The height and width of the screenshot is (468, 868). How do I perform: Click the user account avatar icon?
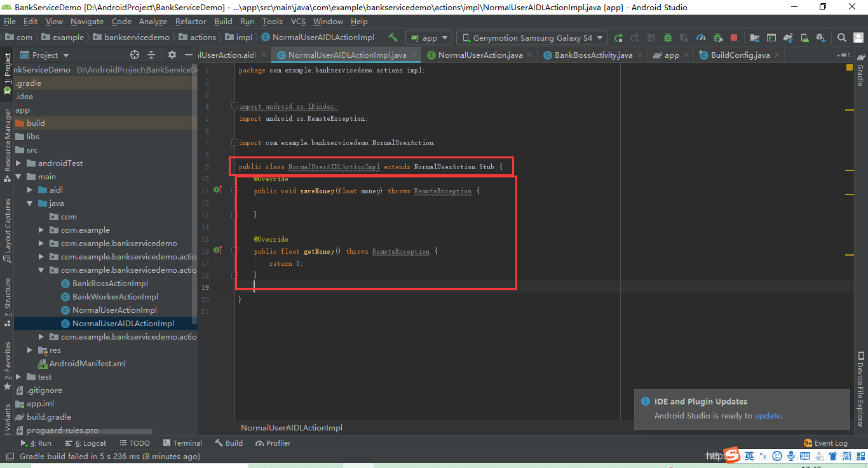point(858,38)
